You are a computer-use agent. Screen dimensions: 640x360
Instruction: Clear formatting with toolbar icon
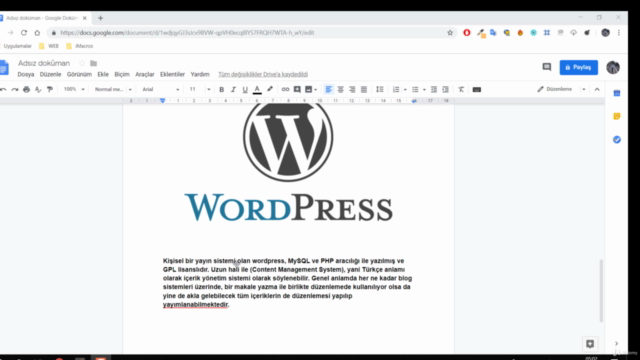461,89
